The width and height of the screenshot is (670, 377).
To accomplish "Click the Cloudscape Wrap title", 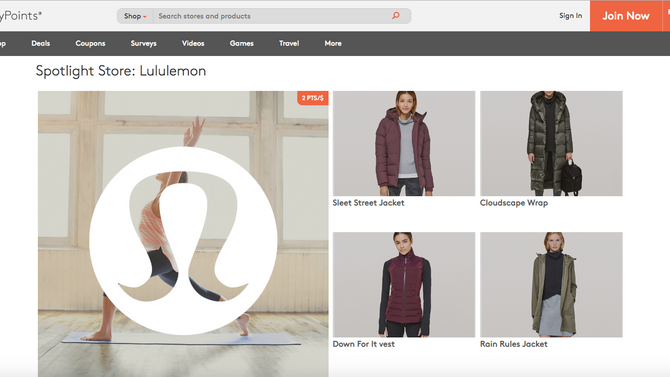I will [514, 203].
